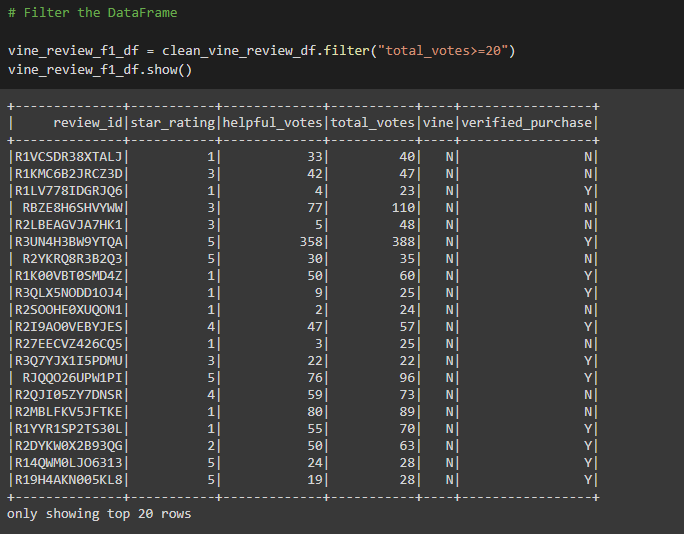Select review ID R27EECVZ426CQ5
The width and height of the screenshot is (684, 534).
point(68,344)
